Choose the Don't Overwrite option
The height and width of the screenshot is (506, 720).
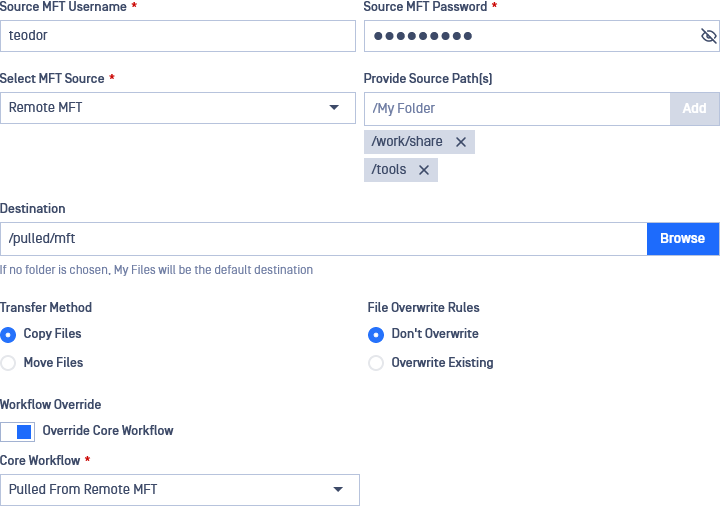click(x=376, y=335)
